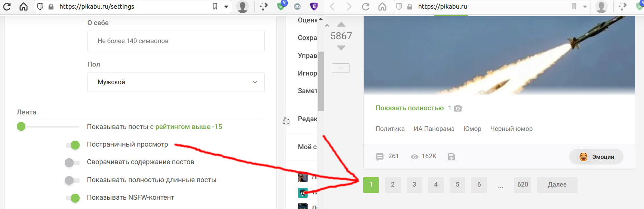
Task: Downvote the post rated 5867
Action: pyautogui.click(x=341, y=48)
